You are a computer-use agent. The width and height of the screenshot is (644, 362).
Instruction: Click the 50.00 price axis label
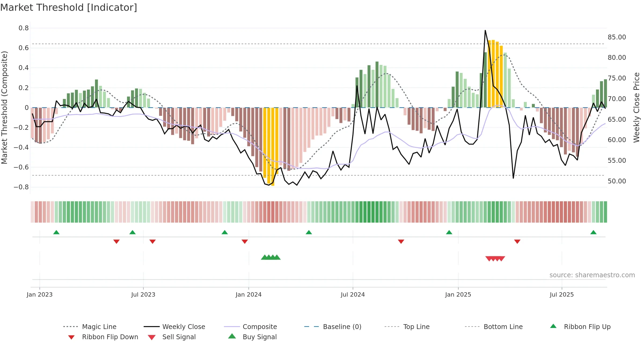coord(617,181)
